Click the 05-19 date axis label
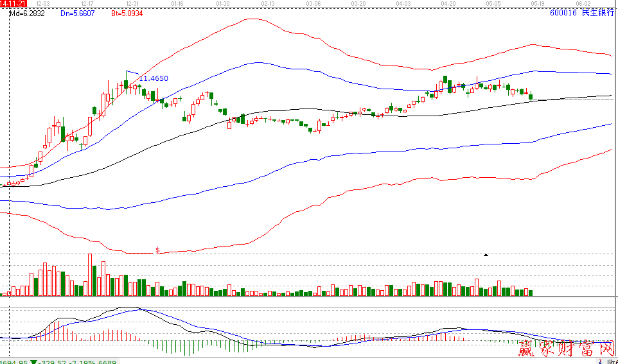Image resolution: width=618 pixels, height=364 pixels. pyautogui.click(x=538, y=4)
